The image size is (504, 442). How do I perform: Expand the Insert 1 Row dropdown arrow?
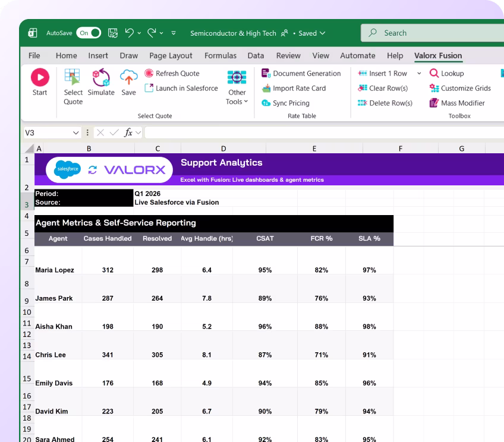[419, 73]
